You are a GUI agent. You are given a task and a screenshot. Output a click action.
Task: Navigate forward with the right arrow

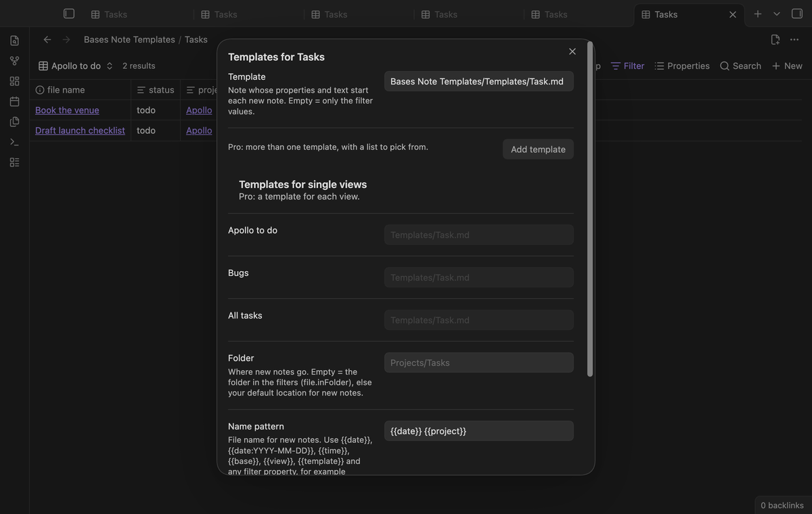pos(66,39)
